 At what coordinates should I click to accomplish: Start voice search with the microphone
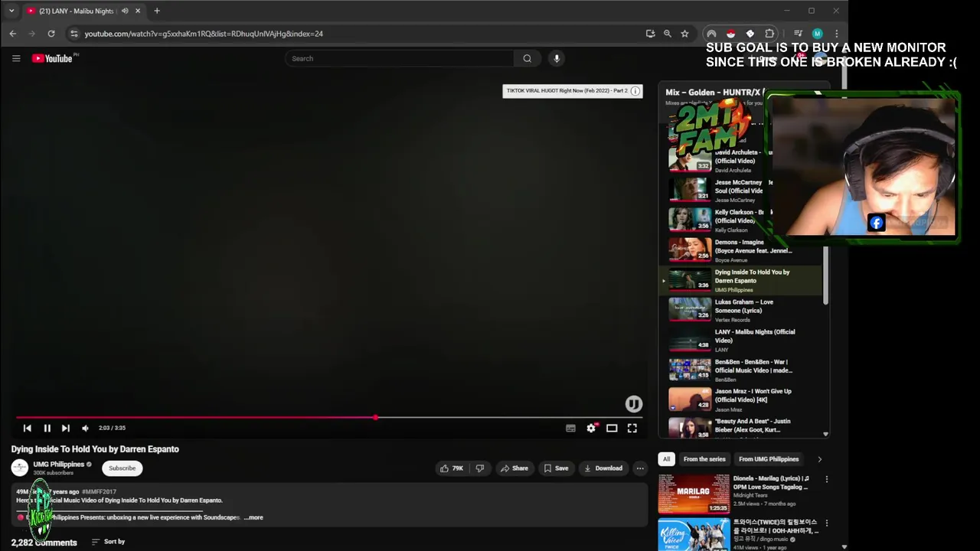point(557,58)
